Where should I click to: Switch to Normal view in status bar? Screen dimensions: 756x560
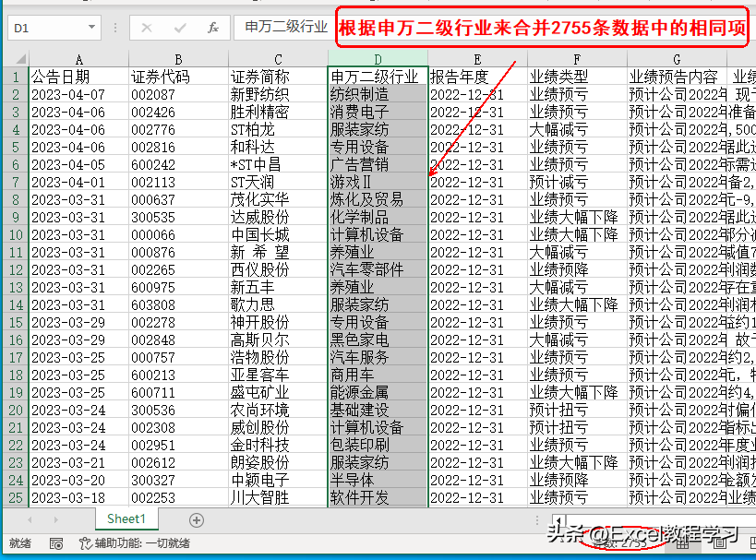(x=681, y=543)
